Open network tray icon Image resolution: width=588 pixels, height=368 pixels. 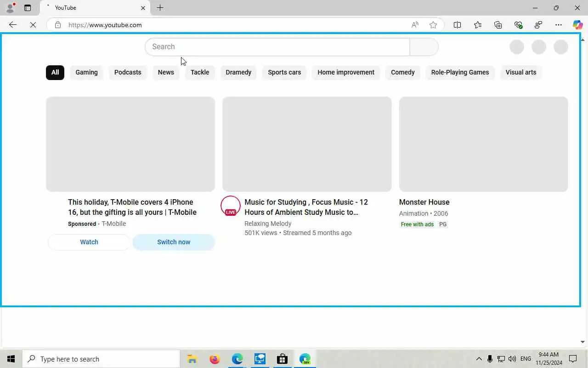point(501,359)
